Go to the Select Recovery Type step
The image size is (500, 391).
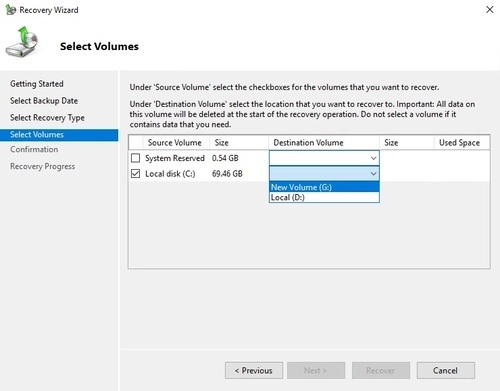pos(47,118)
